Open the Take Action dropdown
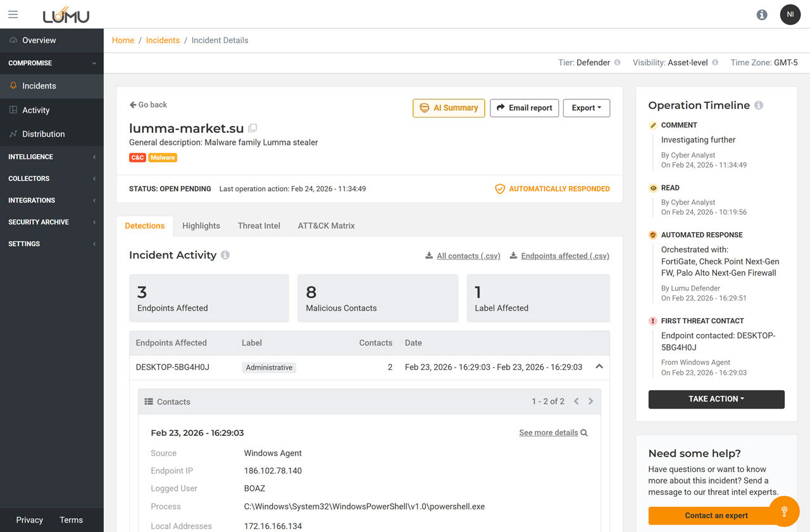The width and height of the screenshot is (810, 532). coord(716,399)
